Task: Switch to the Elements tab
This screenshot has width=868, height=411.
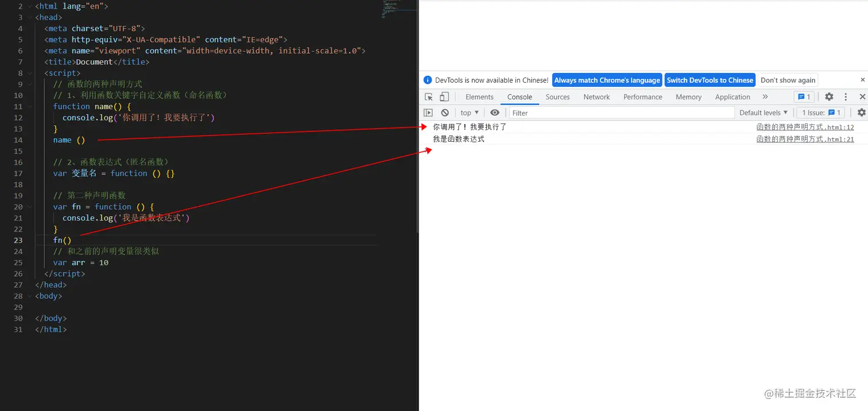Action: (479, 97)
